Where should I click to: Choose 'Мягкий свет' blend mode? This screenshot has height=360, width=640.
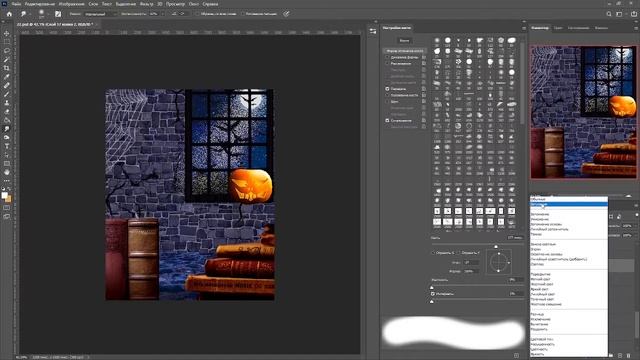coord(568,279)
